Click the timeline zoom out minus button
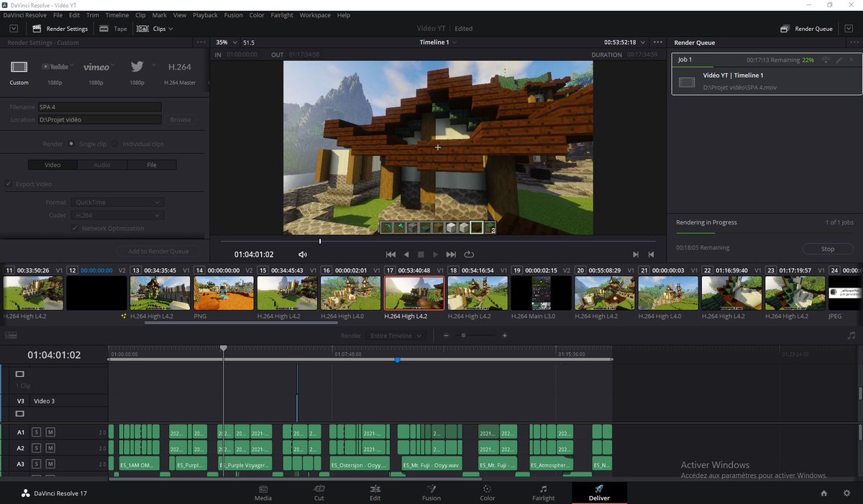 click(x=446, y=336)
